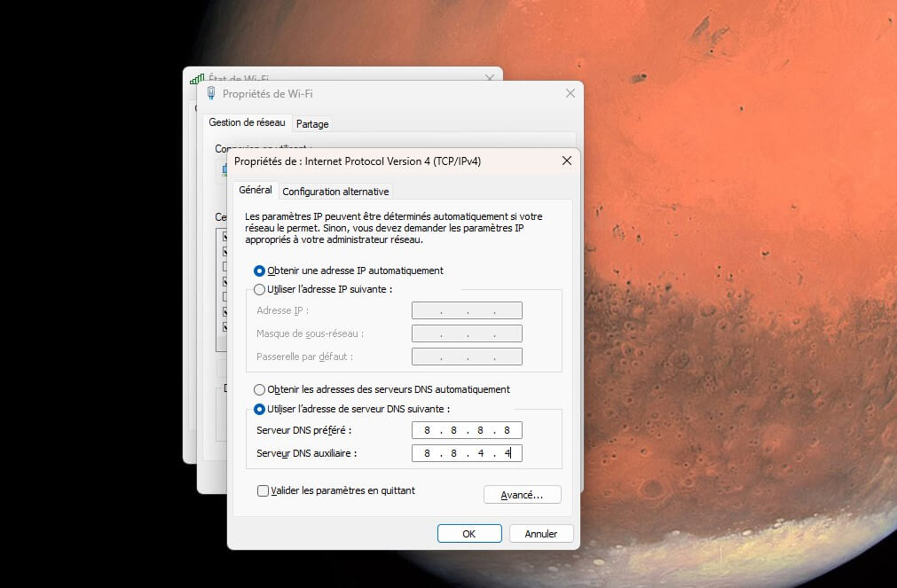This screenshot has width=897, height=588.
Task: Close the TCP/IPv4 properties dialog
Action: [x=566, y=161]
